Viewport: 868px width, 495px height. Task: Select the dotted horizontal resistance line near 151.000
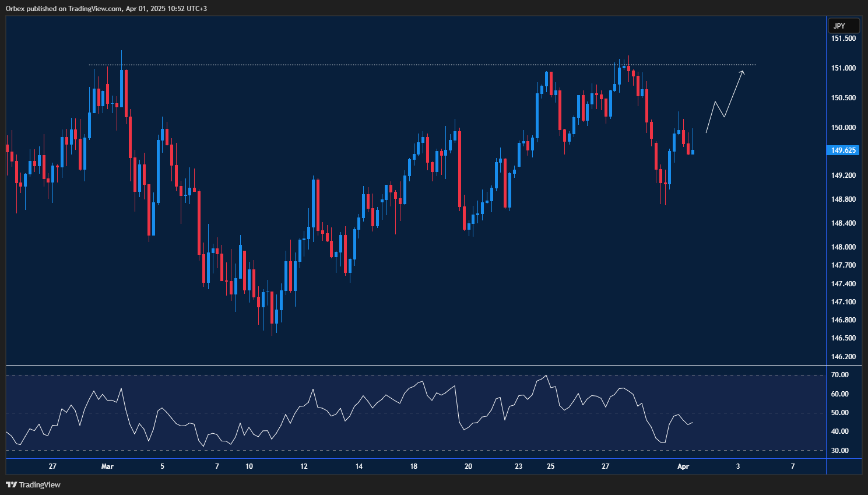[408, 64]
